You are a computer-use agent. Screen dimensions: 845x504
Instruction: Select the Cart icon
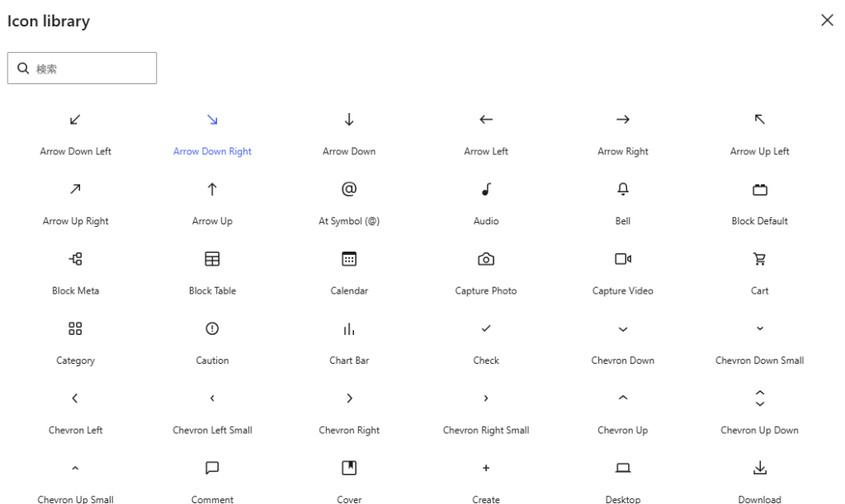(x=760, y=259)
